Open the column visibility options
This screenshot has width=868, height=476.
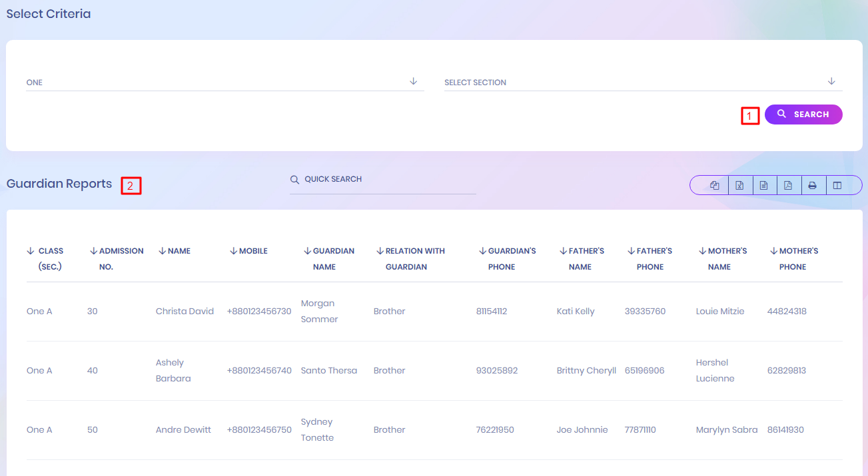coord(837,186)
